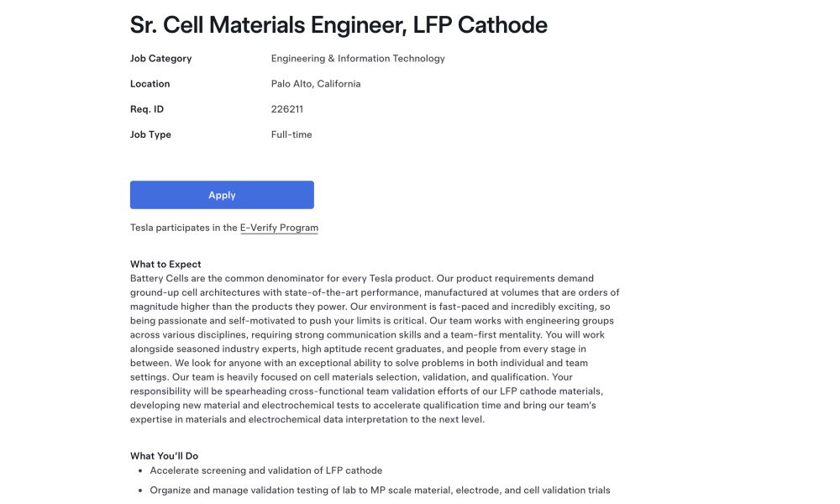Click the paragraph line starting 'expertise in materials'
Screen dimensions: 840x504
[307, 419]
